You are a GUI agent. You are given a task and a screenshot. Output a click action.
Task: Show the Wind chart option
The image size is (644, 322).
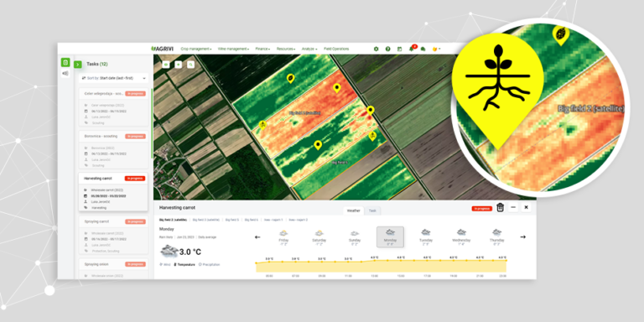(x=165, y=264)
